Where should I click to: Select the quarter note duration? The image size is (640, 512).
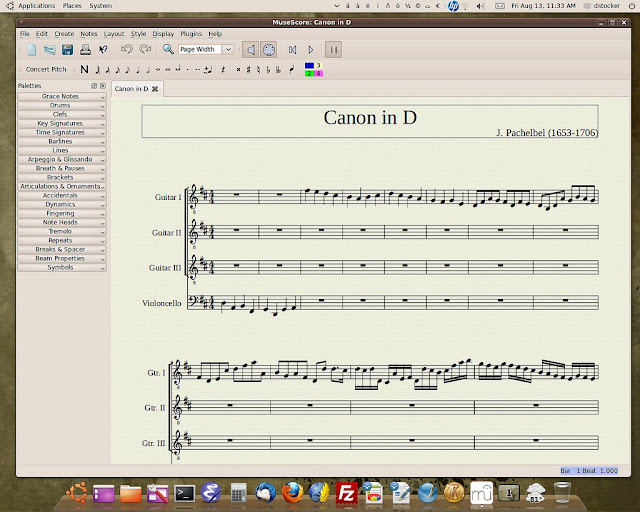click(x=138, y=70)
